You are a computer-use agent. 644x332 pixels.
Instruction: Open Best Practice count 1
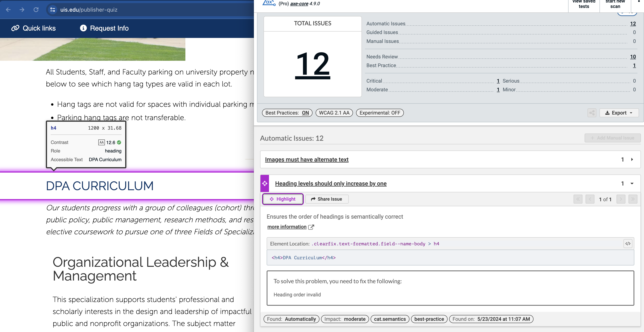coord(634,66)
